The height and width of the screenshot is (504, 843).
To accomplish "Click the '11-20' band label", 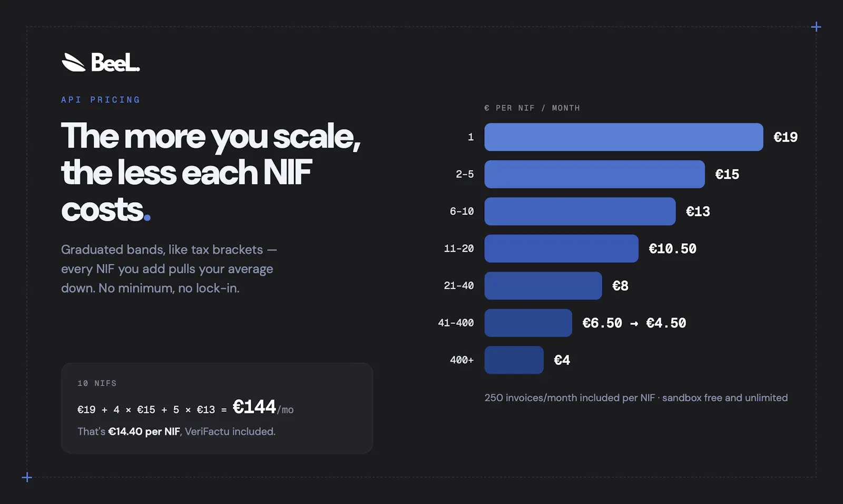I will tap(459, 249).
